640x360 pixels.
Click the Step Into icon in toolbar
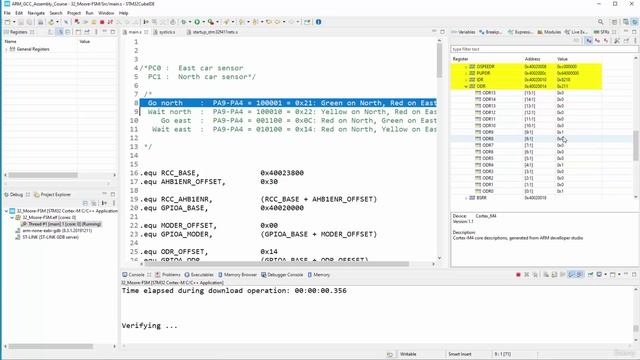(120, 22)
